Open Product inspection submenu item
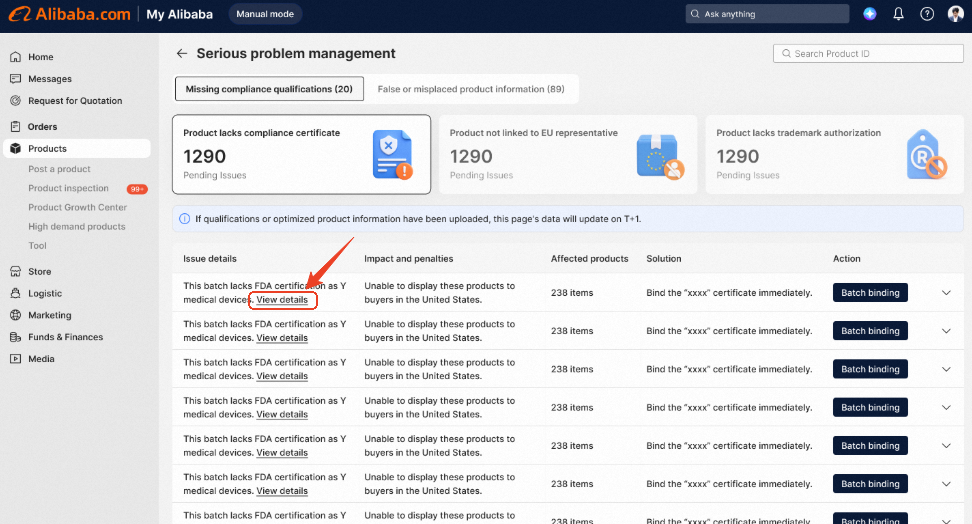 pos(68,188)
